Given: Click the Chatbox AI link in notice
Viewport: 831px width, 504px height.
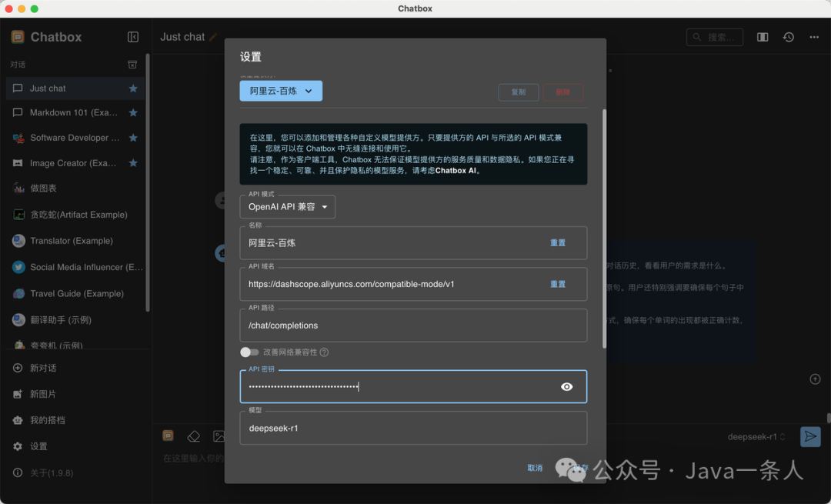Looking at the screenshot, I should (x=456, y=171).
